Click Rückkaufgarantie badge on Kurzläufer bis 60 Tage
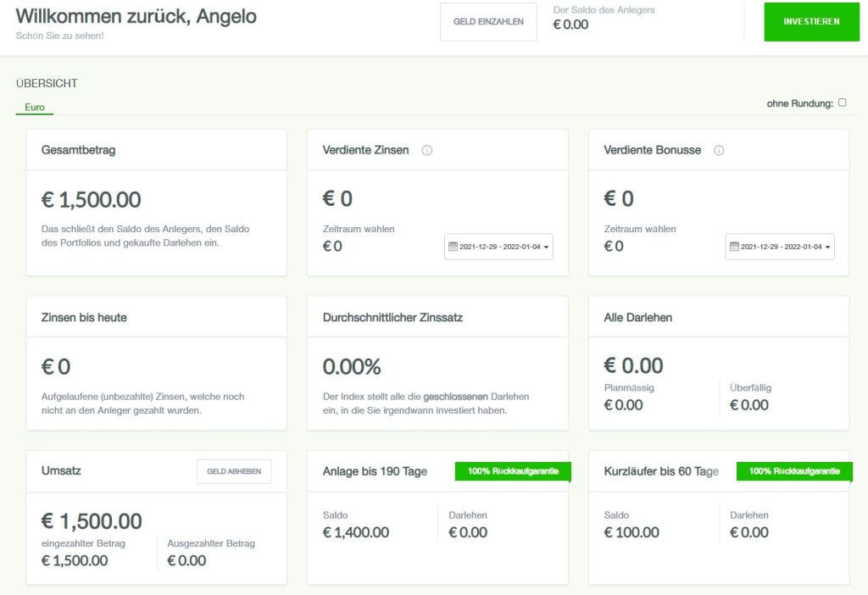 click(793, 471)
